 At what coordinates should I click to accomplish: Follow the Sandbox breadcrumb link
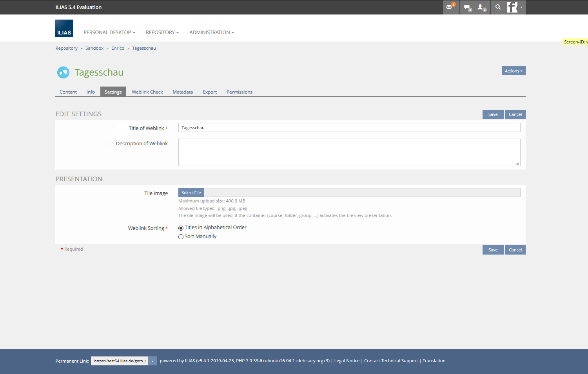(94, 49)
